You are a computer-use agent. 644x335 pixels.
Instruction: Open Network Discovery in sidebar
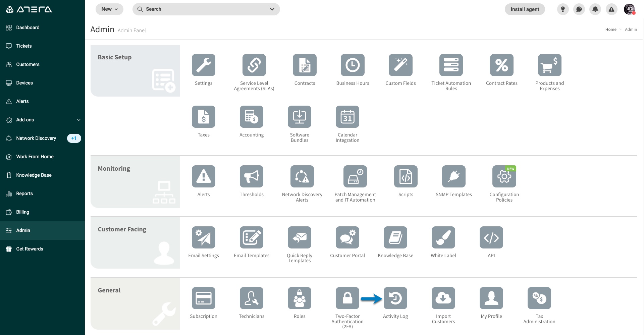coord(42,138)
